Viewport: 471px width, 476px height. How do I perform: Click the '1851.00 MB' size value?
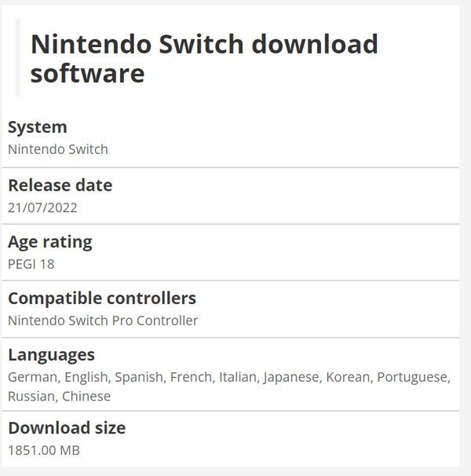44,450
